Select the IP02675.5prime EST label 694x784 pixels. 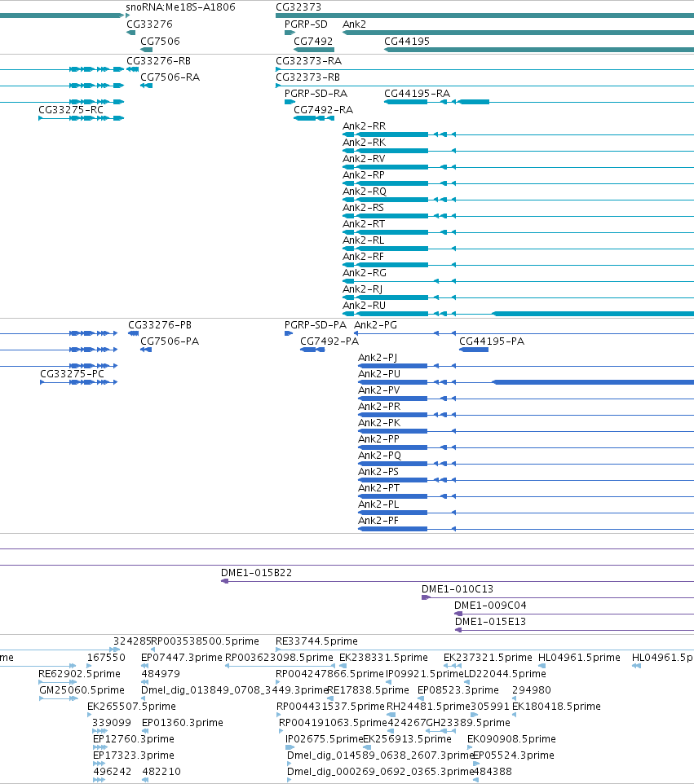324,738
